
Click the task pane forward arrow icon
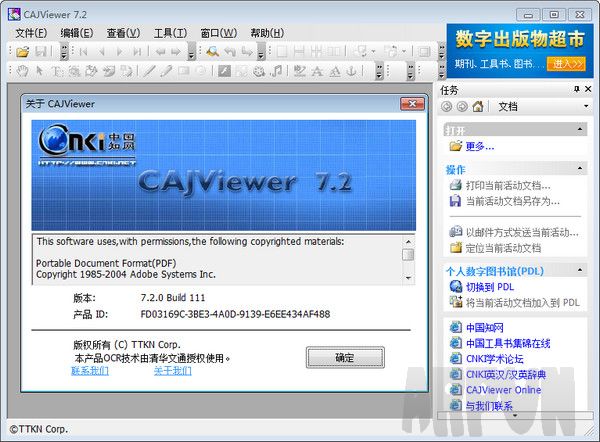462,106
